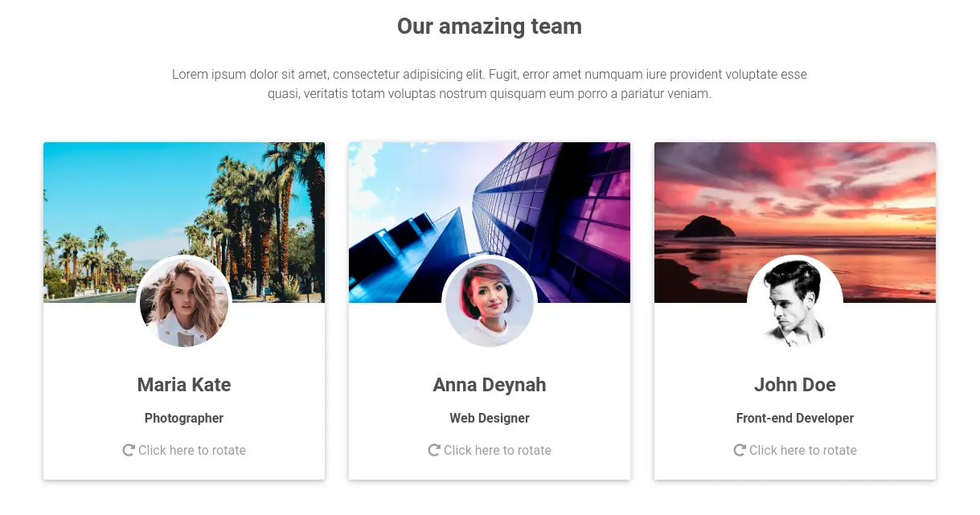
Task: Click the "Web Designer" role label
Action: (x=490, y=418)
